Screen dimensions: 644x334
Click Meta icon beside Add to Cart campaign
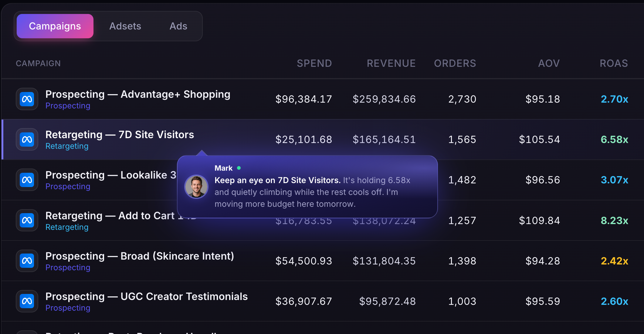(27, 220)
